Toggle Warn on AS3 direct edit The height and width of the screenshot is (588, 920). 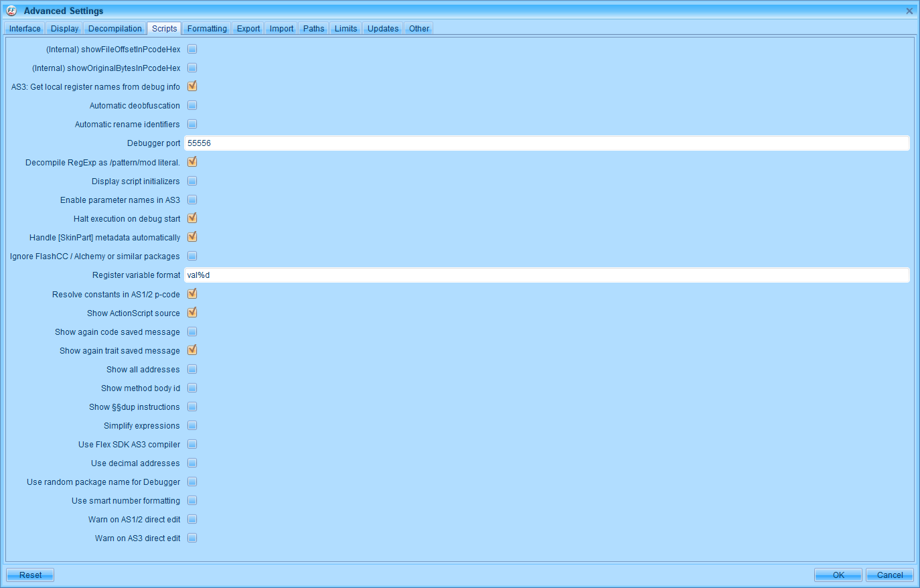coord(192,538)
